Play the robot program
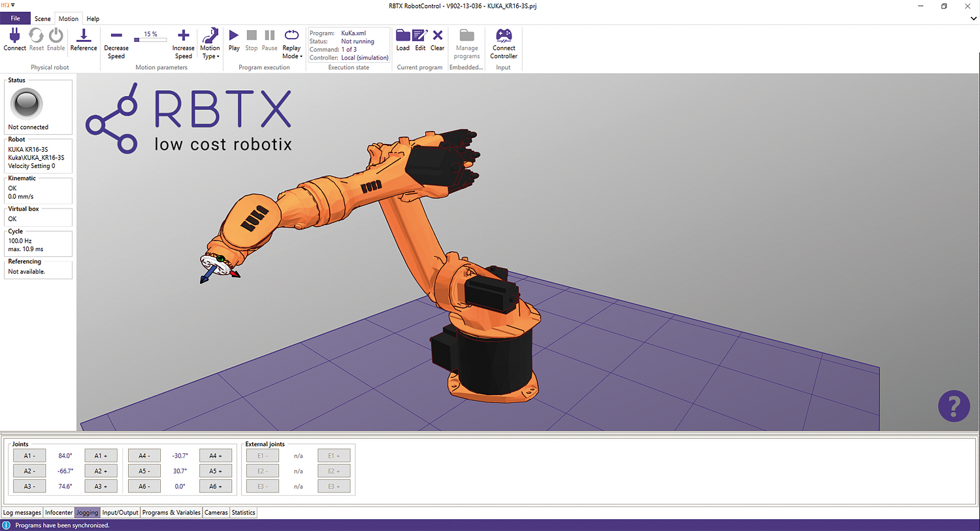 coord(234,35)
